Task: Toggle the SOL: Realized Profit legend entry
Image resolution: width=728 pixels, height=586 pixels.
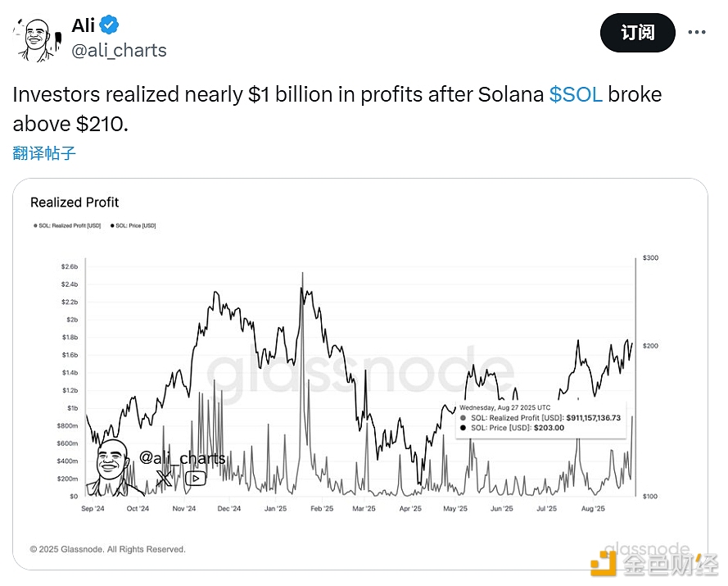Action: point(66,225)
